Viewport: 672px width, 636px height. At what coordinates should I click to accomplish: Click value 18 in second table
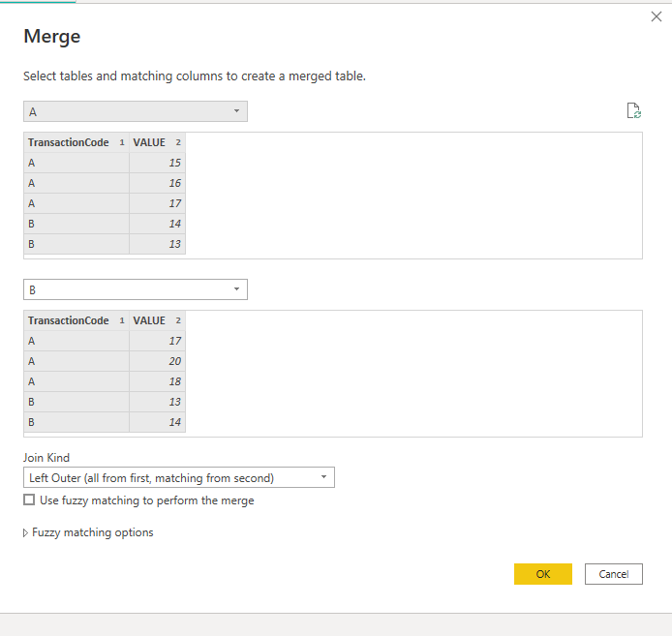point(157,381)
